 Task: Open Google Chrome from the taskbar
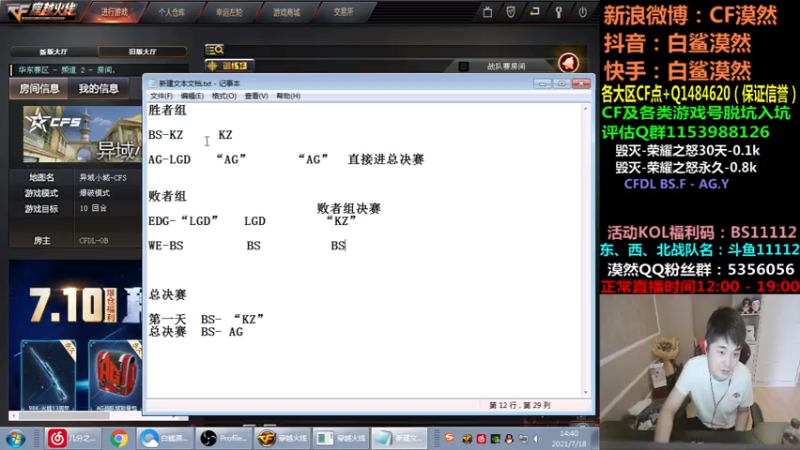tap(118, 438)
